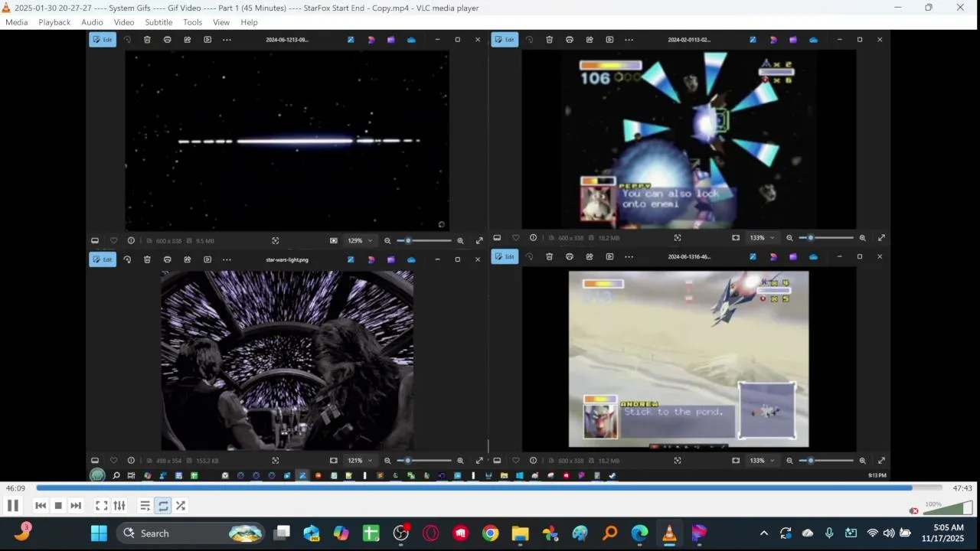Skip to next media in VLC
The width and height of the screenshot is (980, 551).
pyautogui.click(x=76, y=505)
